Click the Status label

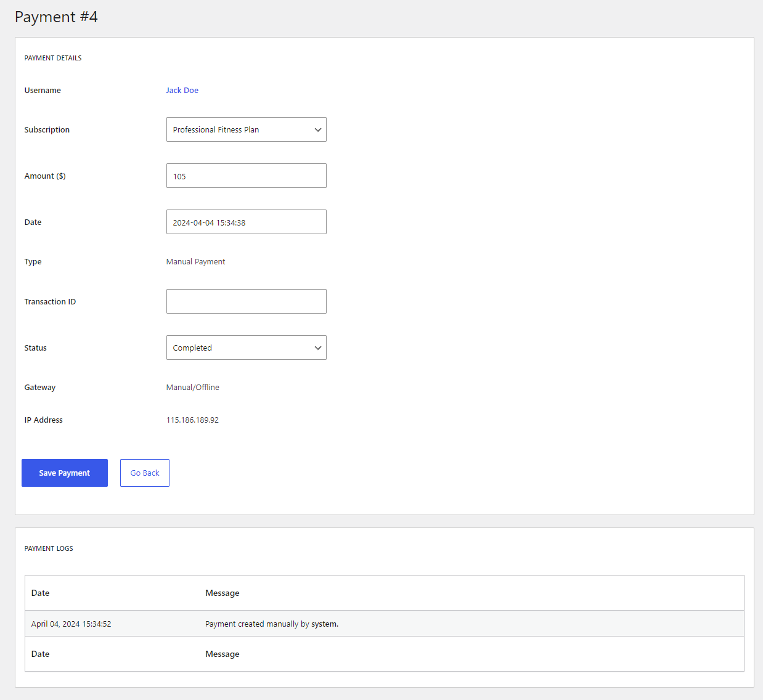[36, 348]
